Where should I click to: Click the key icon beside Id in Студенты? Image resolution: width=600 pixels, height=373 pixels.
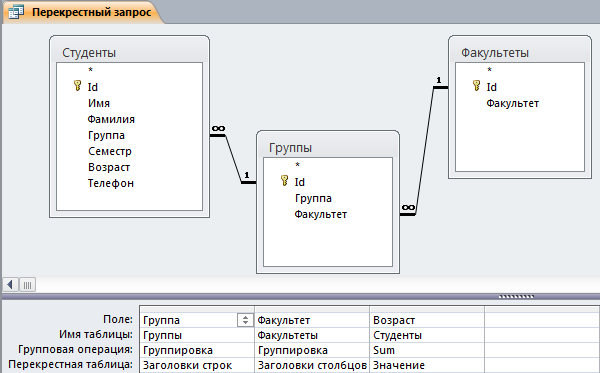click(77, 86)
